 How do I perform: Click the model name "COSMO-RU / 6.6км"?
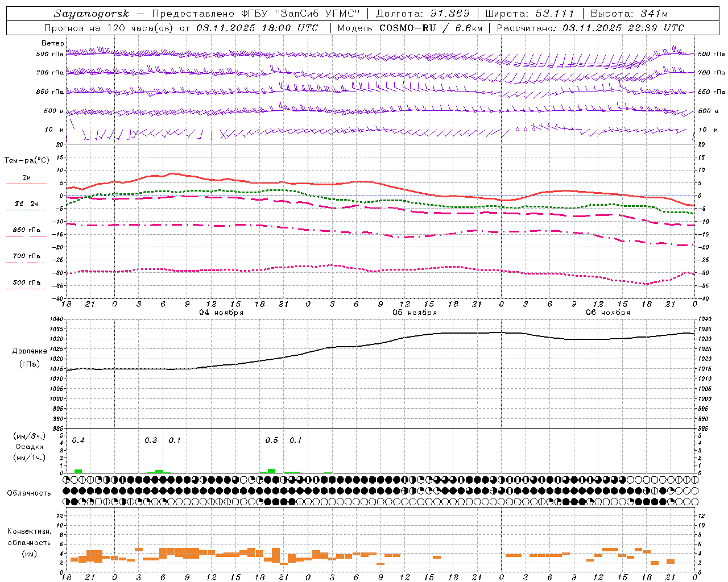point(431,28)
